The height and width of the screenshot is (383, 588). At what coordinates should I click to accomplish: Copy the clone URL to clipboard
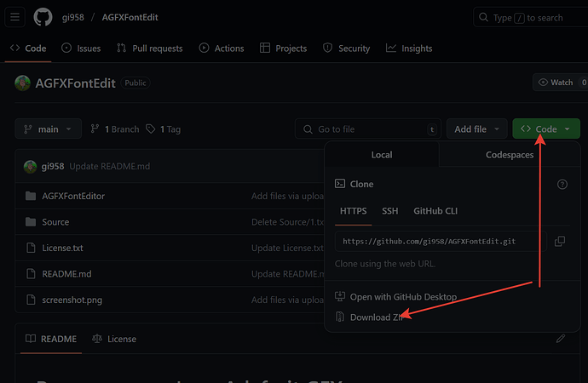pos(560,242)
